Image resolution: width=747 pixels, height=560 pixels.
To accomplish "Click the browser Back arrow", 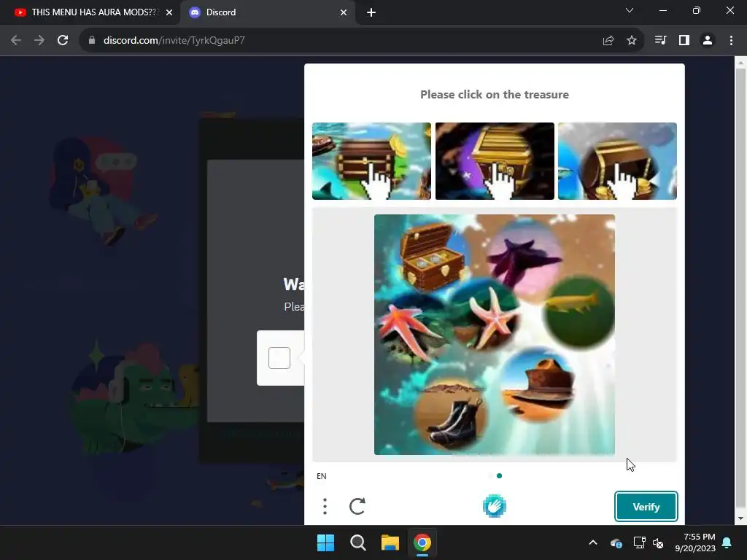I will coord(16,41).
